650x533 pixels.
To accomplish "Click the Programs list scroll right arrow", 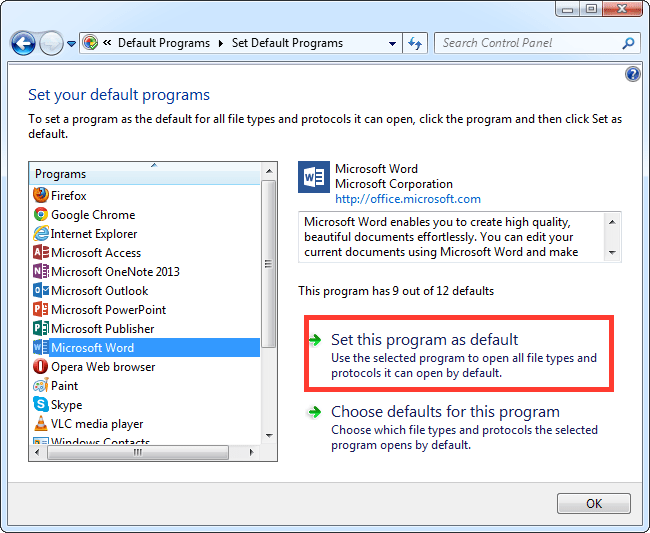I will pyautogui.click(x=251, y=452).
